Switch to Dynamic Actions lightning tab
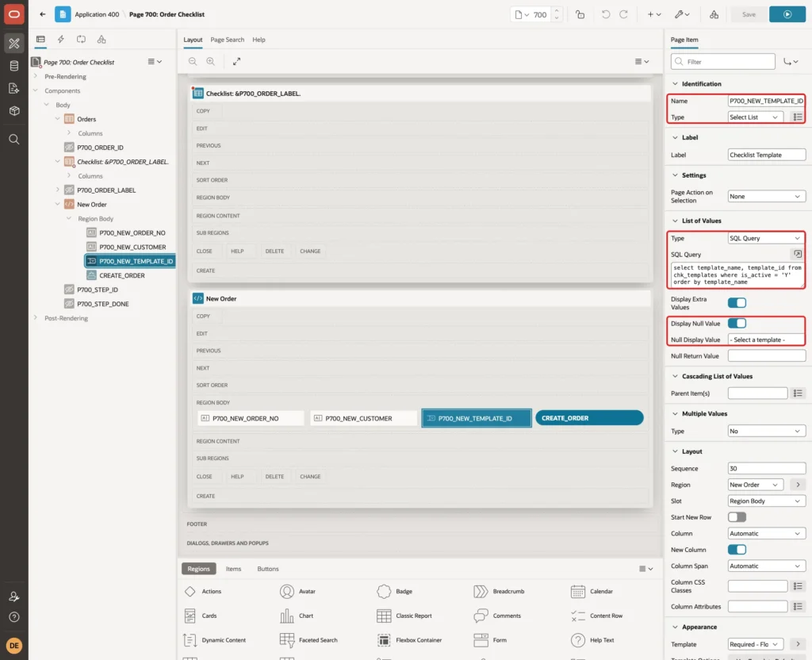Screen dimensions: 812x660 (60, 40)
